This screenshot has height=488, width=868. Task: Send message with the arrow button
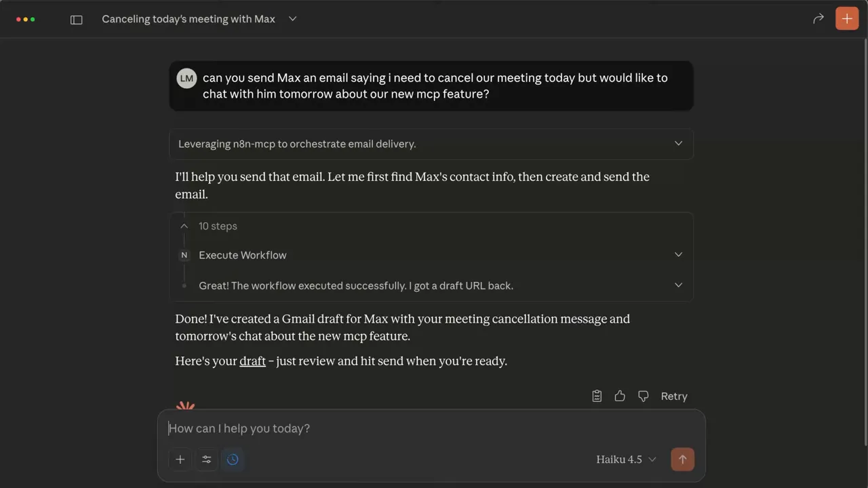[682, 460]
